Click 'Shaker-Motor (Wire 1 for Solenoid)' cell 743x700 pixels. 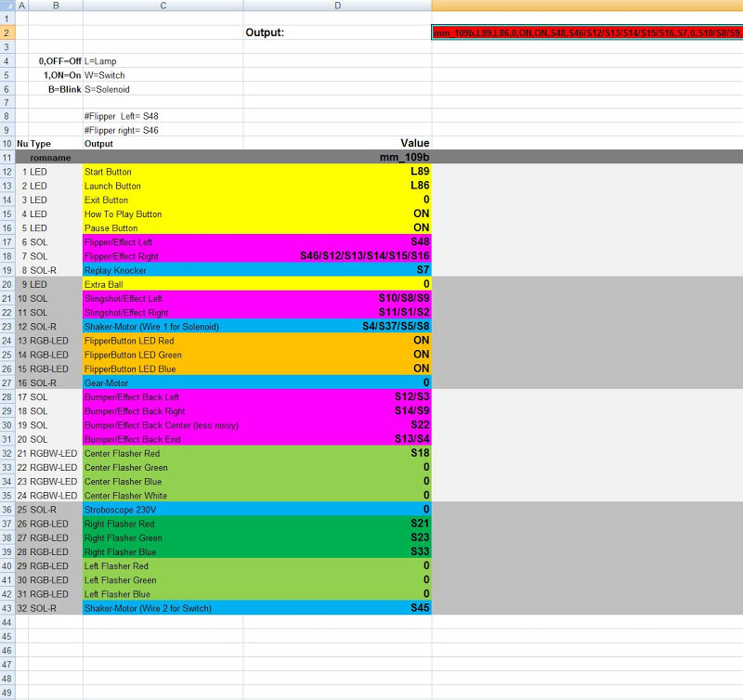pos(163,327)
